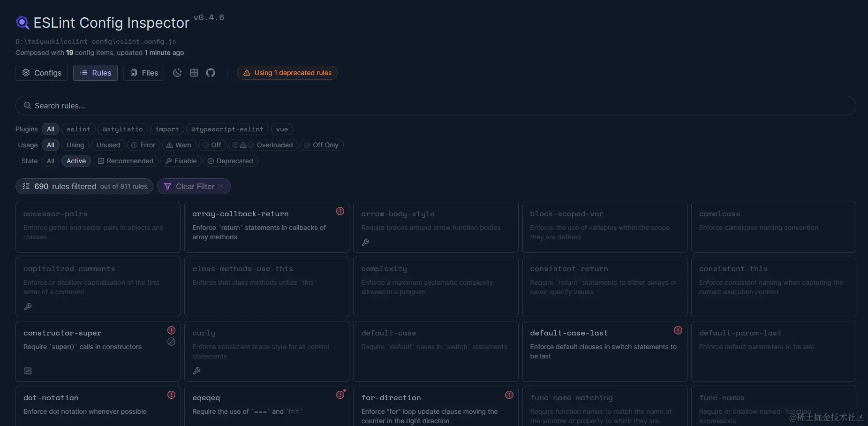Open the arrow-body-style rule title
The image size is (868, 426).
398,214
